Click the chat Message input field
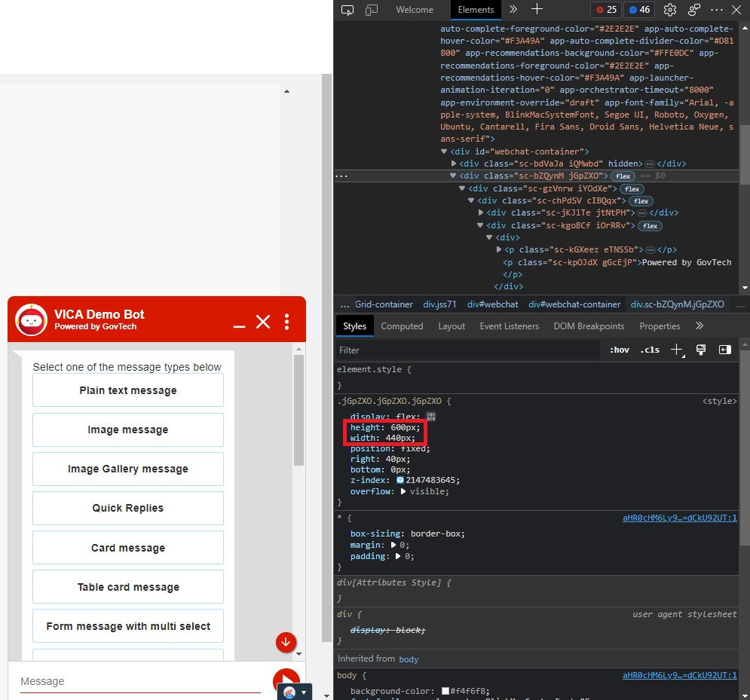Image resolution: width=750 pixels, height=700 pixels. coord(141,681)
